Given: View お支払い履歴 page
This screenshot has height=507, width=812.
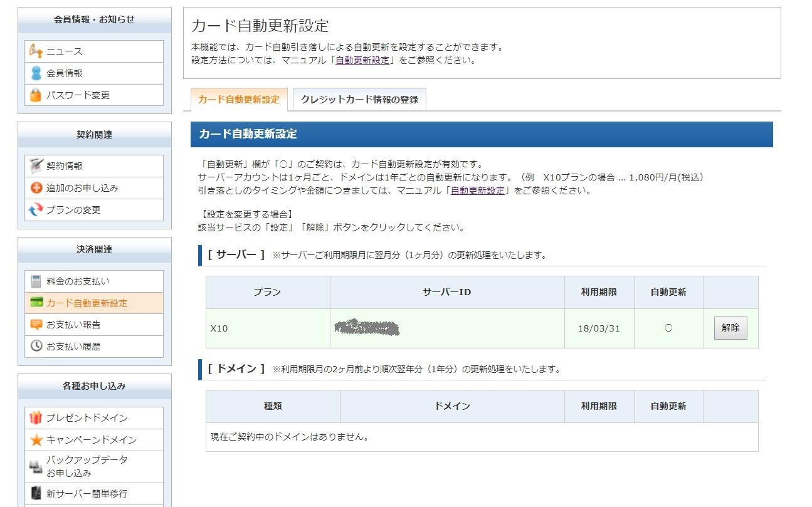Looking at the screenshot, I should pos(94,346).
